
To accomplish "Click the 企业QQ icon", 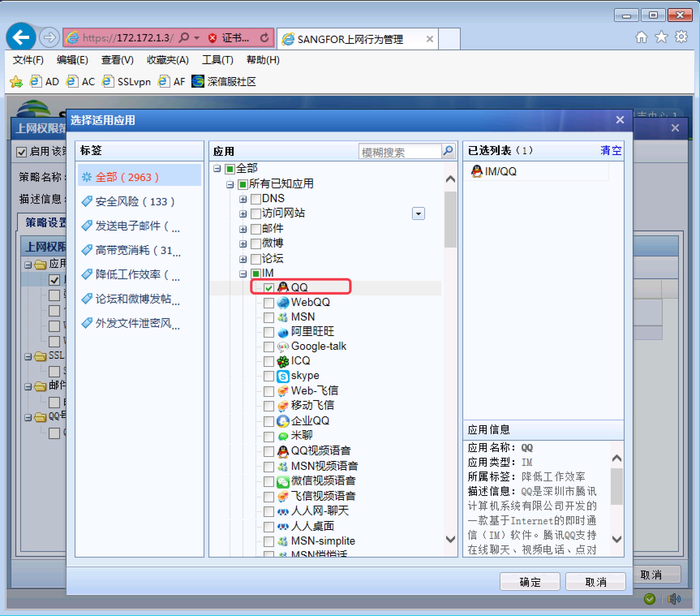I will click(x=283, y=421).
